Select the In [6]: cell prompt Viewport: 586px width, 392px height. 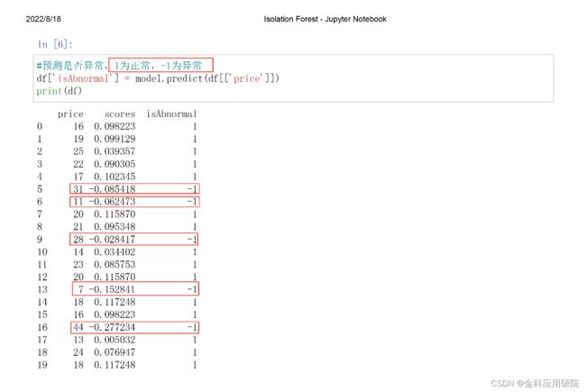tap(55, 44)
